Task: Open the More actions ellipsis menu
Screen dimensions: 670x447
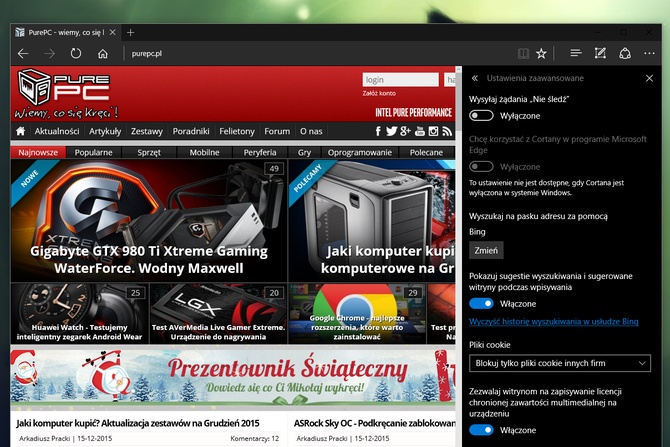Action: 649,53
